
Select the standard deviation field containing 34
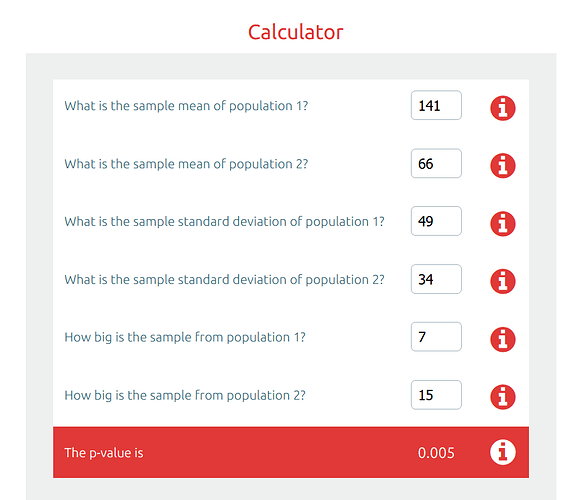click(x=436, y=279)
